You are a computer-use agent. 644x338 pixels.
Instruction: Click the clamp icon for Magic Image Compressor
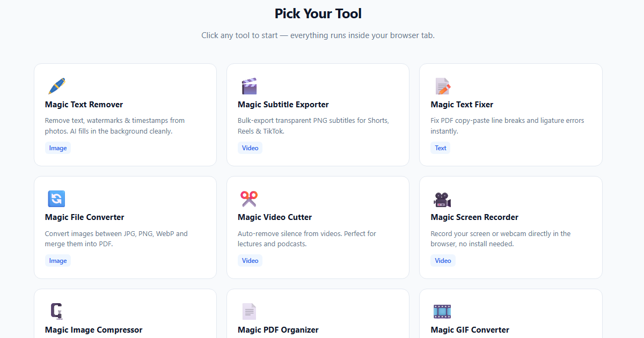56,311
